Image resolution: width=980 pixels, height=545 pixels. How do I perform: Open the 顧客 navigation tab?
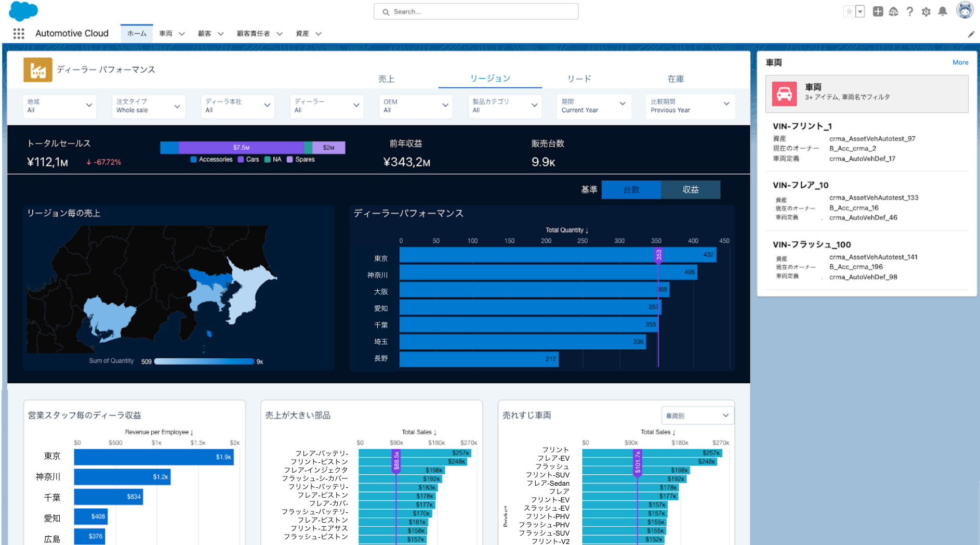[x=205, y=33]
